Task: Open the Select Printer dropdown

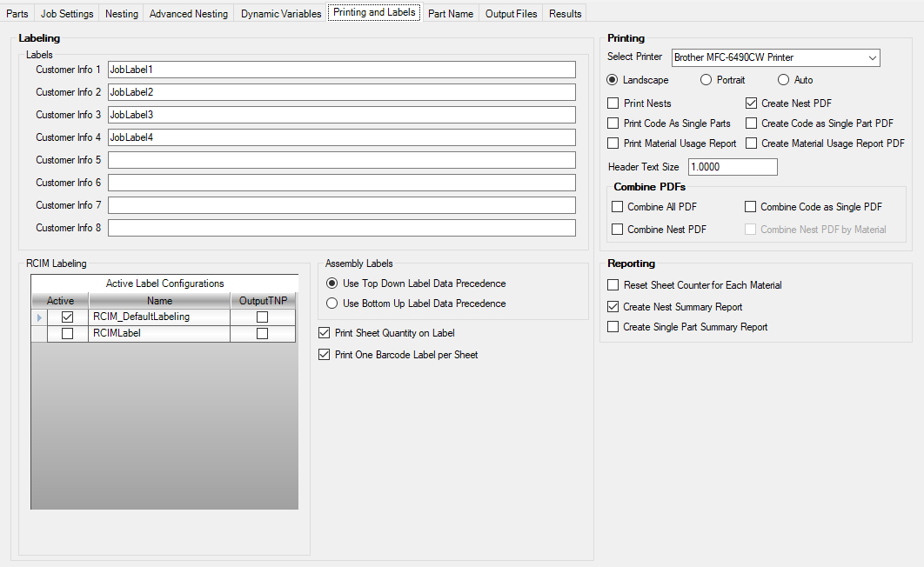Action: pos(775,57)
